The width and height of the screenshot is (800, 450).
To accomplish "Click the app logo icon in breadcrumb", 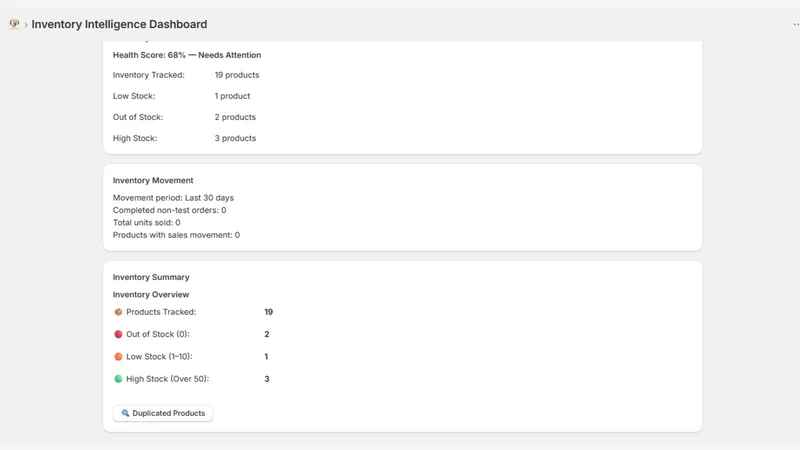I will pos(14,23).
